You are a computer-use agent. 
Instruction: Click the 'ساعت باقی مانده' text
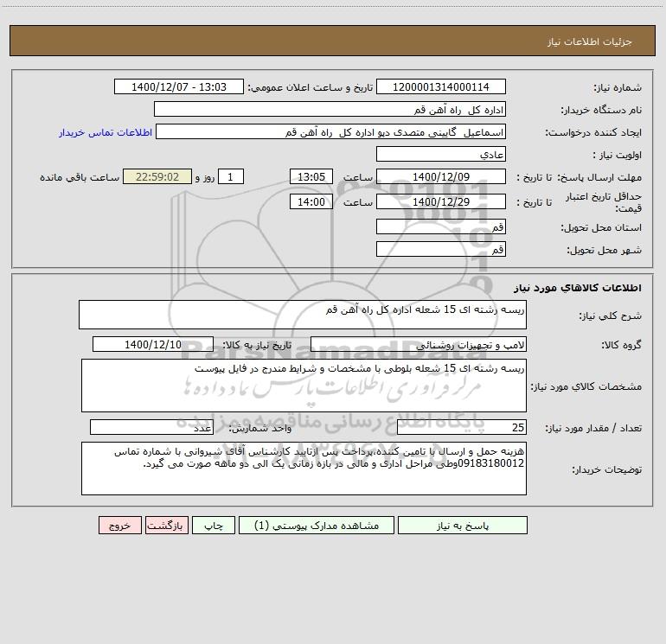[80, 177]
